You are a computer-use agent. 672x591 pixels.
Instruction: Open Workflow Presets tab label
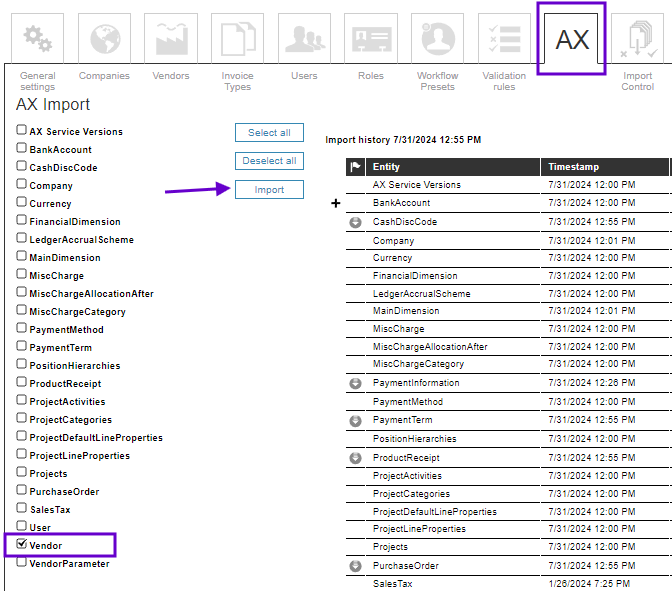(x=438, y=81)
